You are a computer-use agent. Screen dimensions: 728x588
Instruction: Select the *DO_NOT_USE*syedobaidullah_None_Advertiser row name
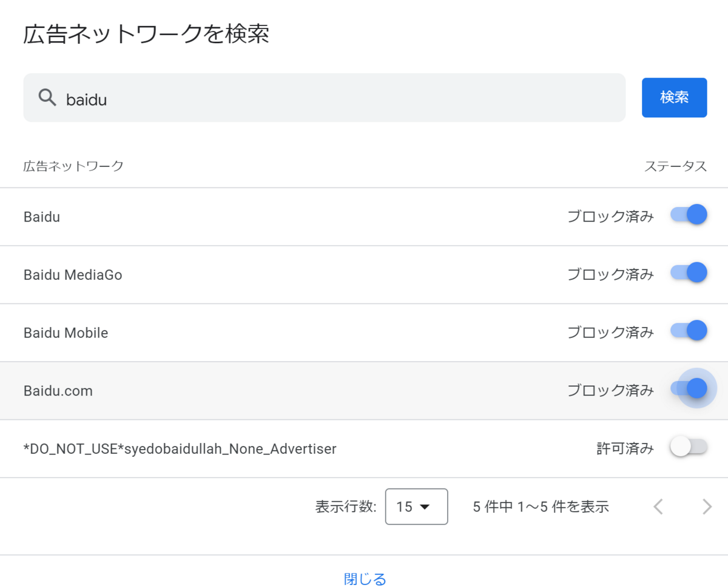pos(180,449)
